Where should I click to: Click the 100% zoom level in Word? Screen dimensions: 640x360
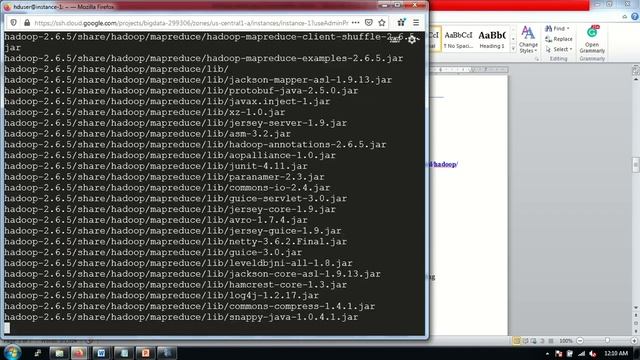pos(566,340)
